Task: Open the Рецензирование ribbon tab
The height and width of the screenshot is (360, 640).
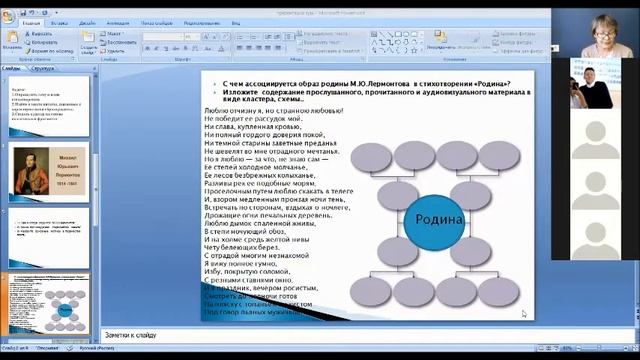Action: 202,23
